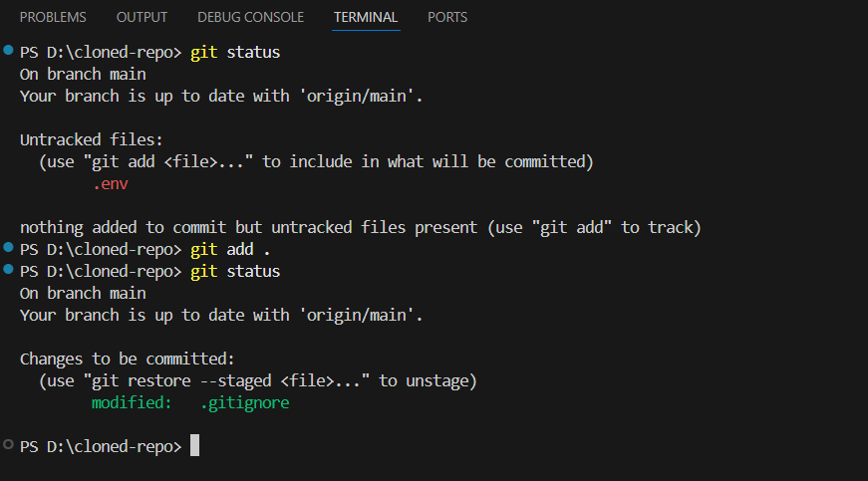Screen dimensions: 868x481
Task: Click the "Changes to be committed:" heading
Action: coord(127,359)
